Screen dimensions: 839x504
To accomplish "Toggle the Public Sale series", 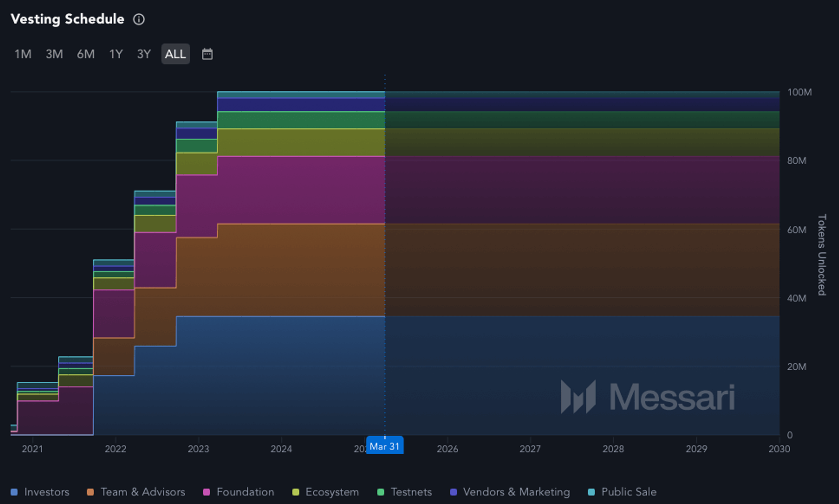I will 622,492.
